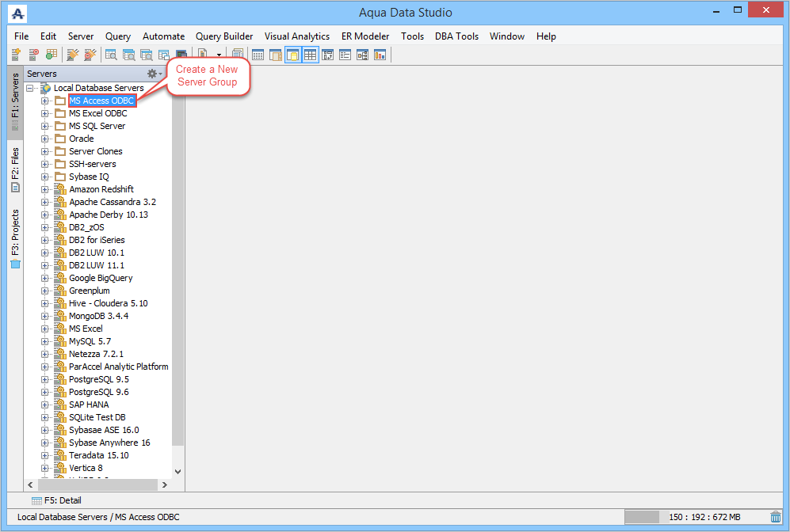Image resolution: width=790 pixels, height=532 pixels.
Task: Click the third query window magnifier icon
Action: (146, 55)
